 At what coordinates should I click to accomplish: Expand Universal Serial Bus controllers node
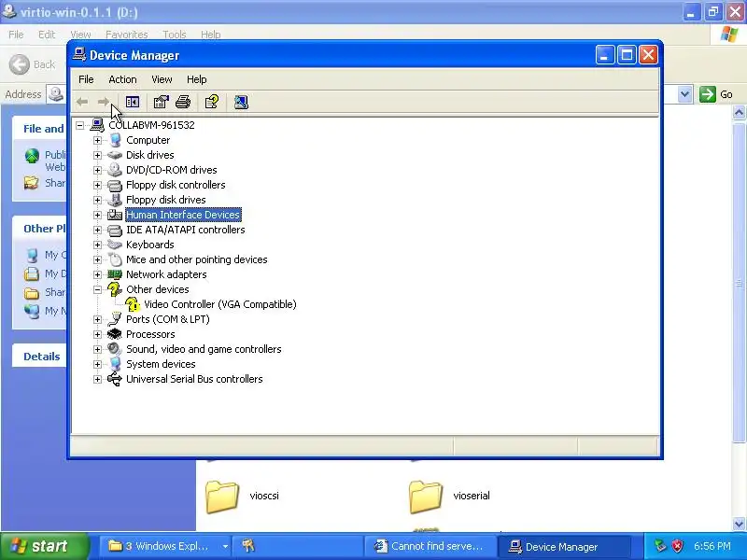pyautogui.click(x=97, y=379)
